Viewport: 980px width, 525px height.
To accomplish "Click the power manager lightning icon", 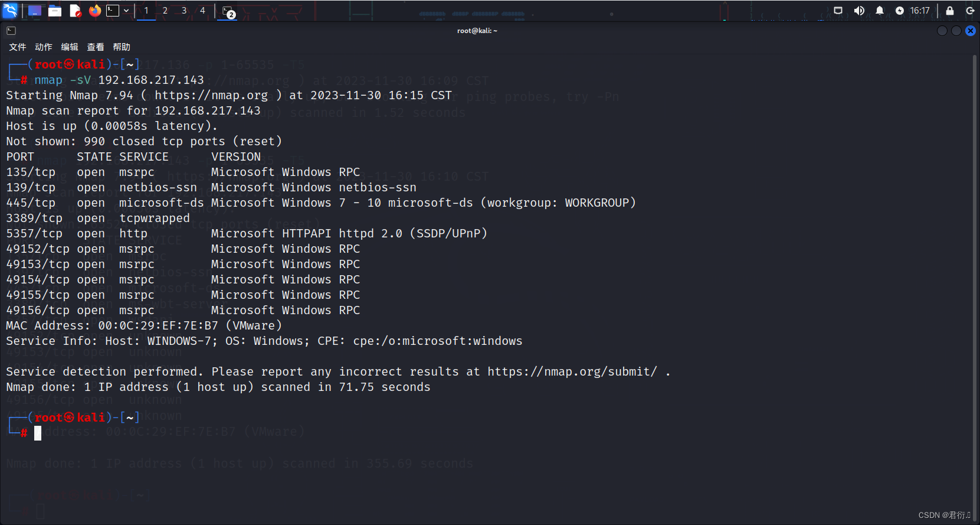I will [900, 11].
